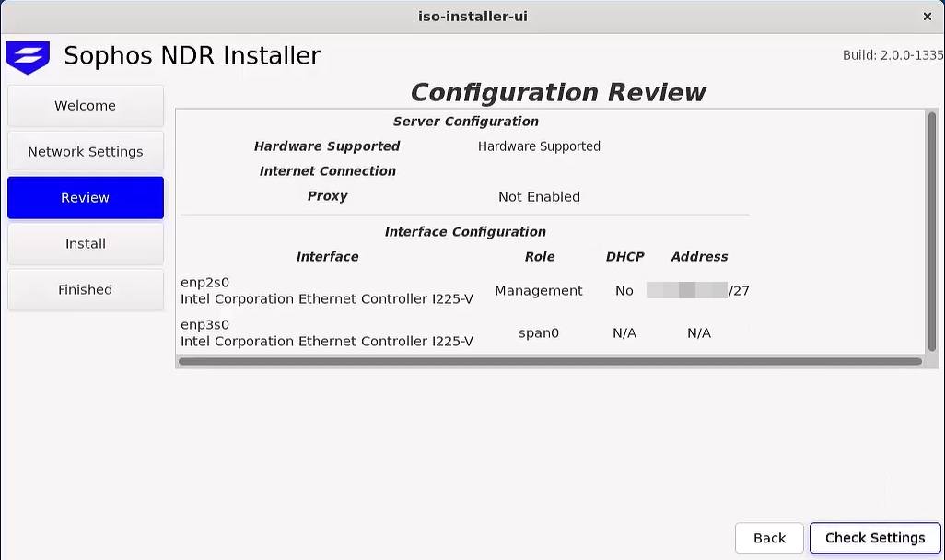Close the iso-installer-ui window

click(x=927, y=17)
